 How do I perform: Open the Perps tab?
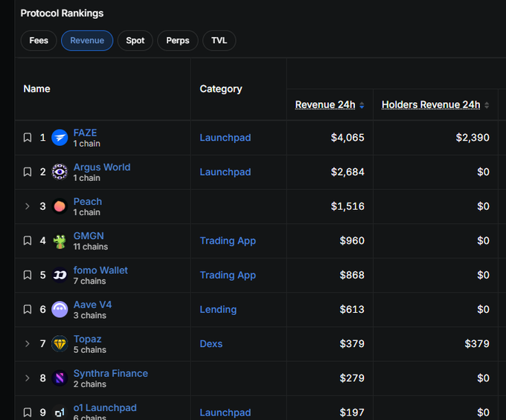pos(178,41)
